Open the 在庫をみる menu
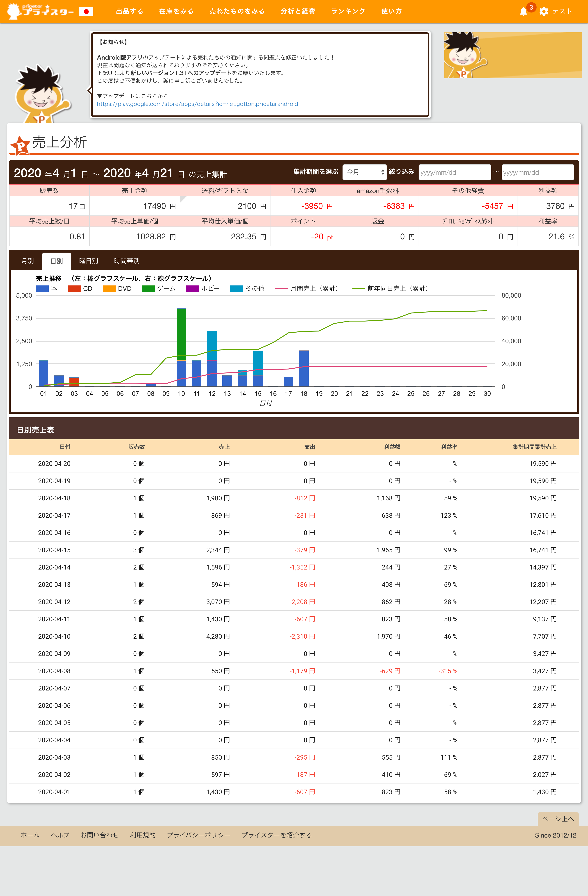588x896 pixels. (176, 11)
